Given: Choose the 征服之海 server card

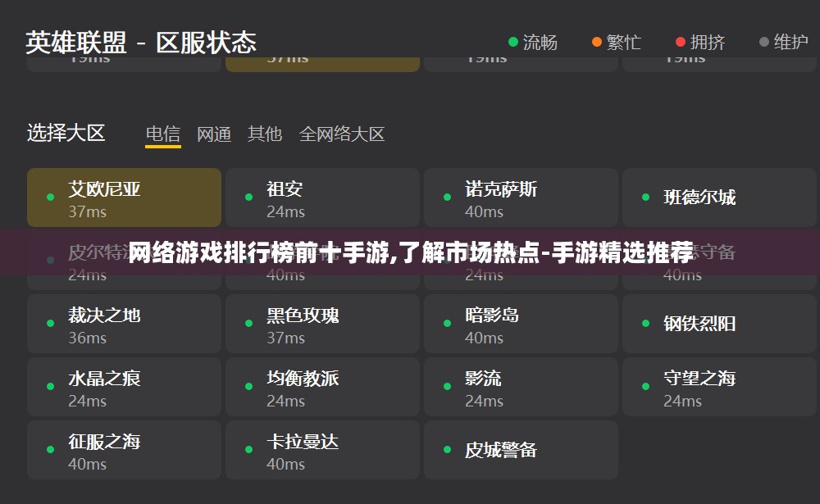Looking at the screenshot, I should (x=124, y=450).
